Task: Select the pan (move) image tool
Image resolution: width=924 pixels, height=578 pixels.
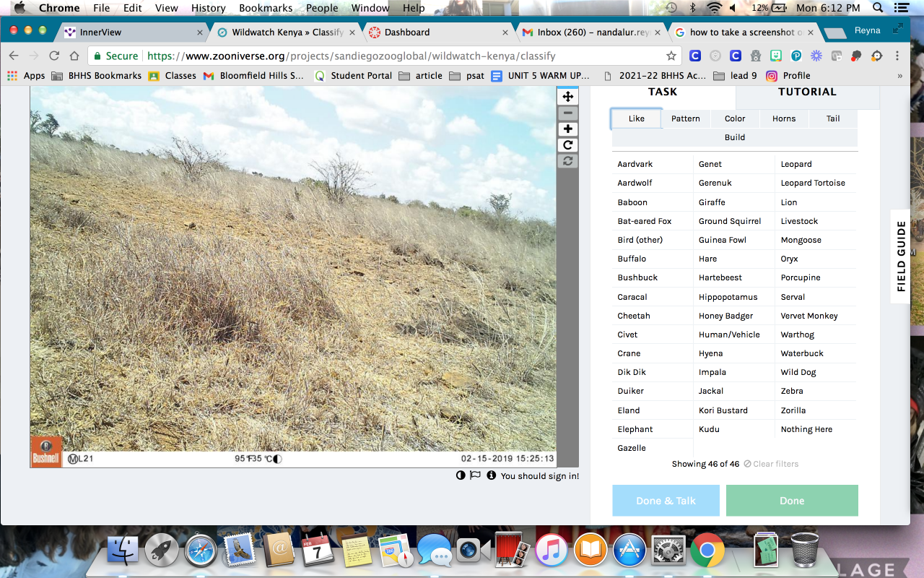Action: [568, 97]
